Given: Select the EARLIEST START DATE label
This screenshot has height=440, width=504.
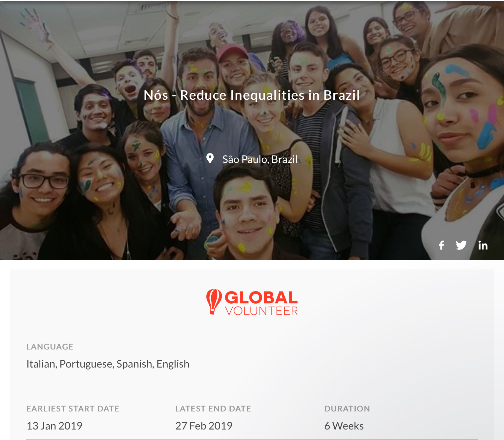Looking at the screenshot, I should pos(73,409).
